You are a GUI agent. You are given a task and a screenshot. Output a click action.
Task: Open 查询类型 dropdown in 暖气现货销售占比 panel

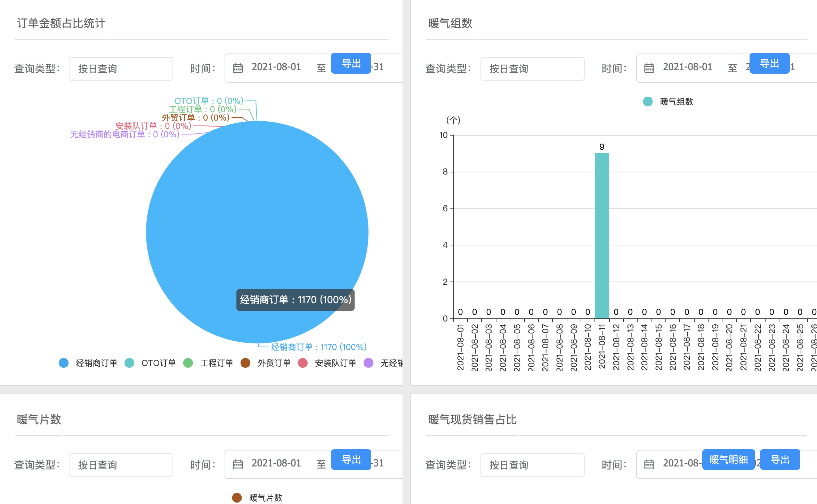pos(532,465)
